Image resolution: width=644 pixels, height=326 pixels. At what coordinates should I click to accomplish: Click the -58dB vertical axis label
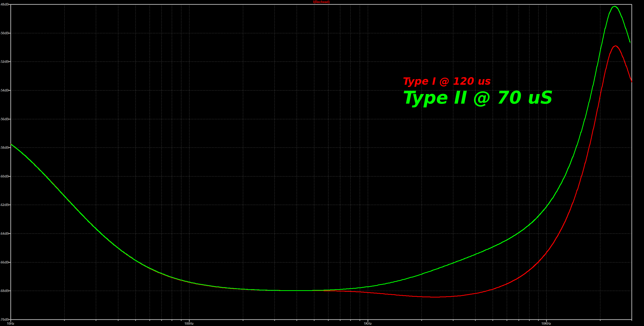pos(4,147)
